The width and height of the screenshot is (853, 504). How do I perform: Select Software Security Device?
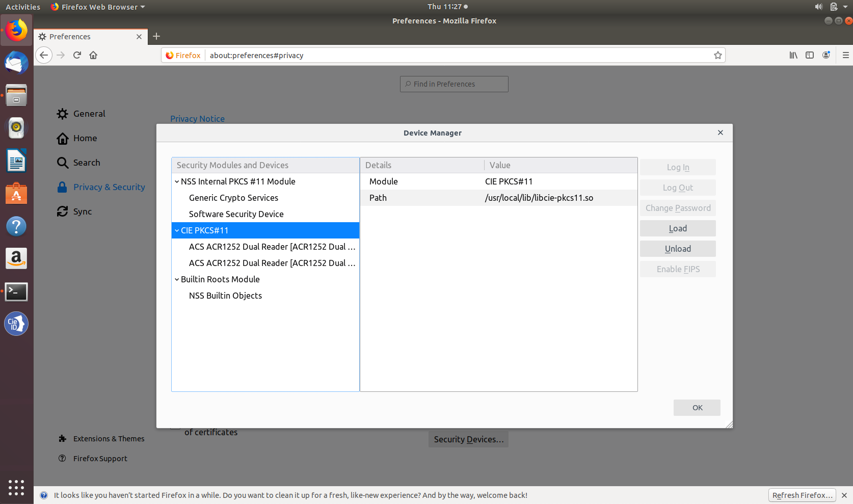tap(265, 214)
